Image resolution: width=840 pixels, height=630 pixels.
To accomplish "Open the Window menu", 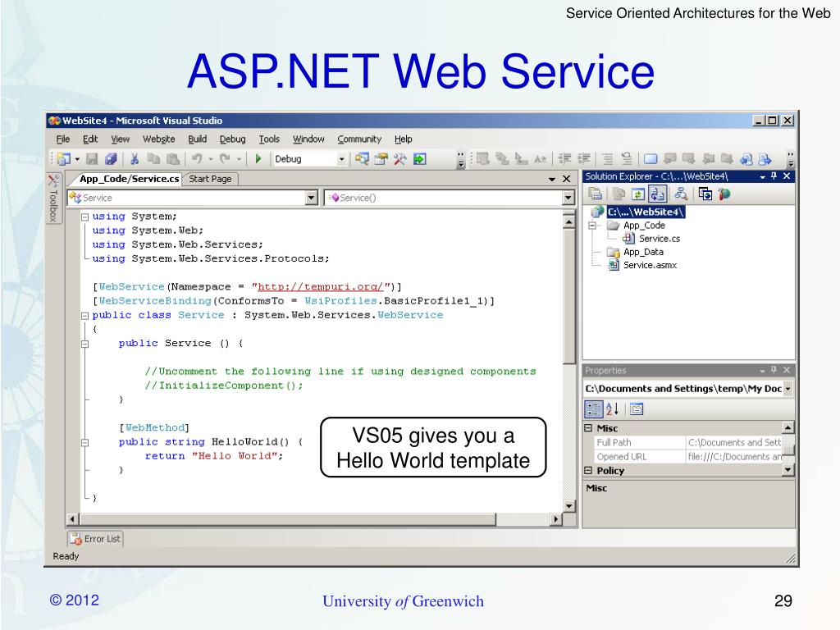I will [308, 139].
